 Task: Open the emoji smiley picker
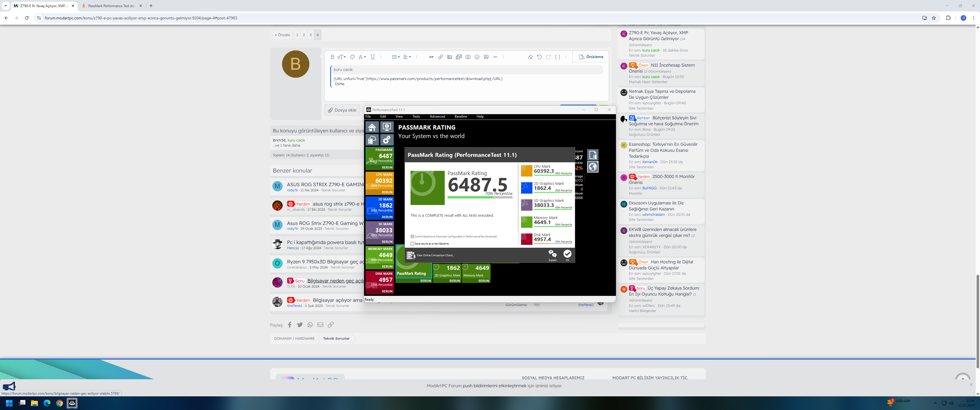(x=477, y=57)
